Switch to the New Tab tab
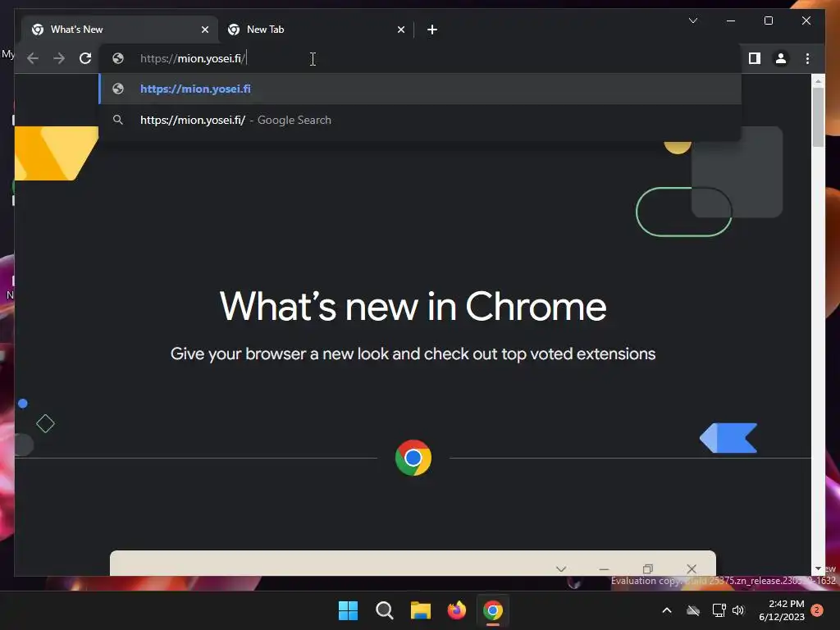This screenshot has width=840, height=630. 316,30
